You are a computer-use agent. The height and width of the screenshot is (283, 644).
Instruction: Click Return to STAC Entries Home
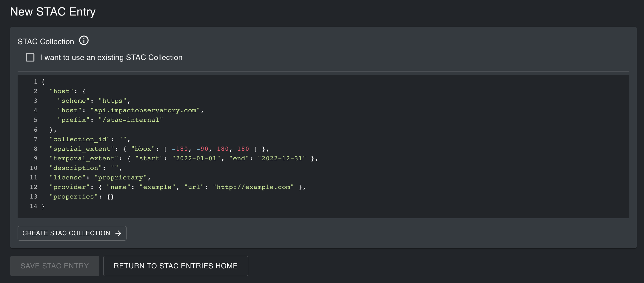175,266
